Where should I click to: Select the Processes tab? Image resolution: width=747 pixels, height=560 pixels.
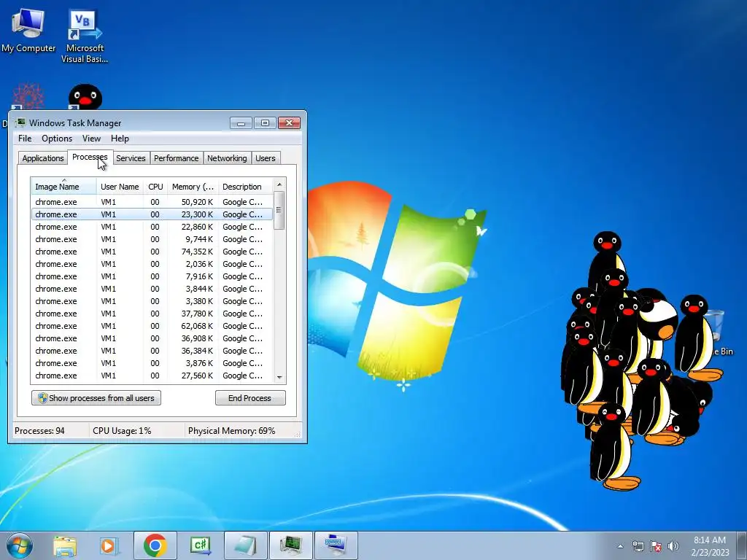[x=90, y=157]
